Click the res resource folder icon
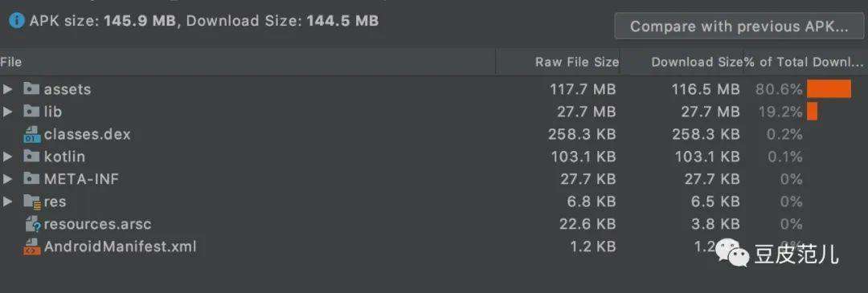 tap(32, 201)
